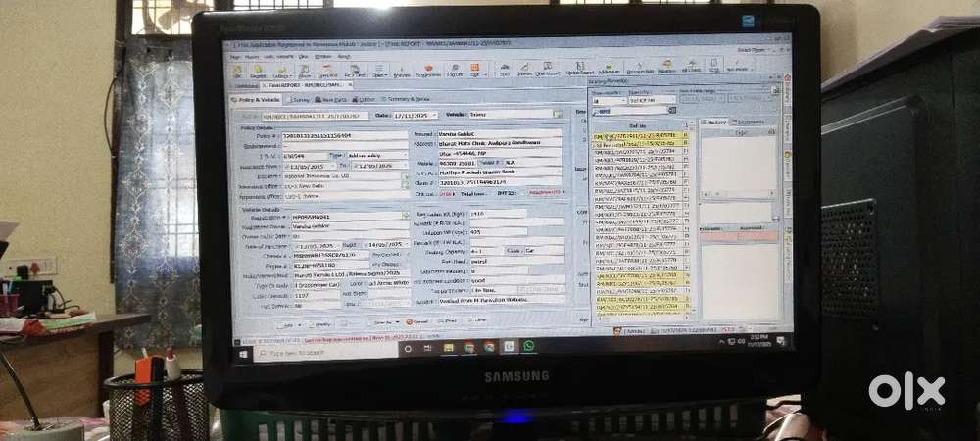Viewport: 980px width, 441px height.
Task: Click the Insured name field Varsha Gehlot
Action: click(500, 134)
